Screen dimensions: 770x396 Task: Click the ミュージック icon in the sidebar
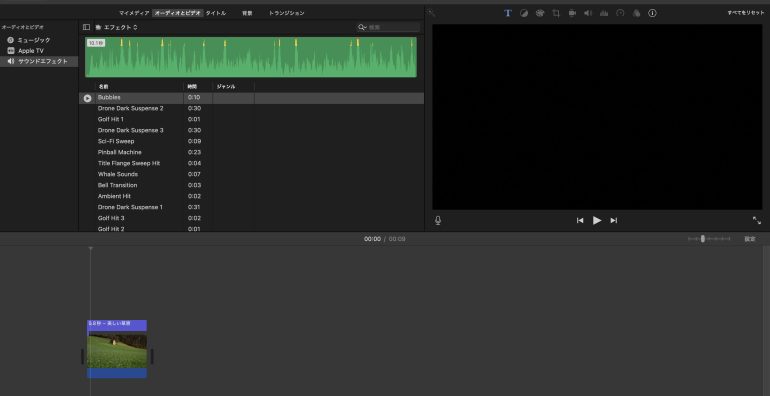10,40
